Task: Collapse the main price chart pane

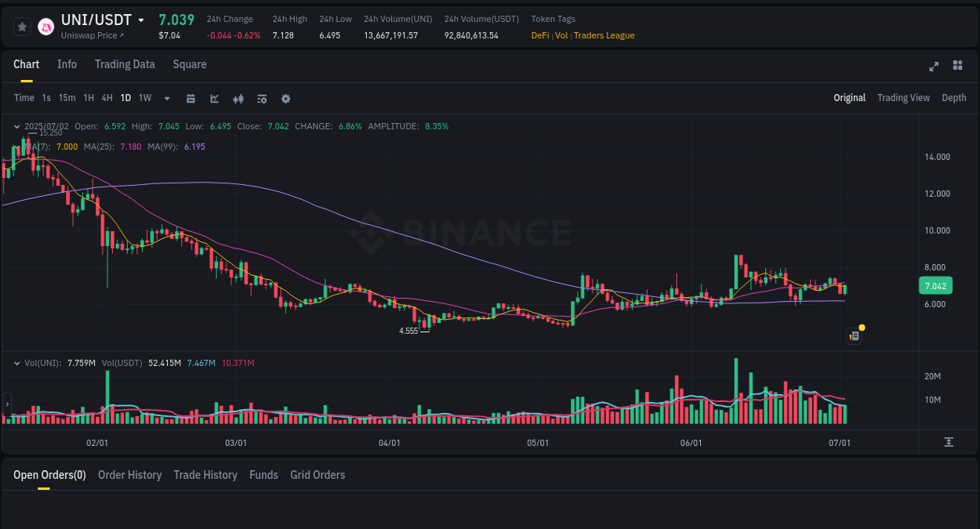Action: [16, 126]
